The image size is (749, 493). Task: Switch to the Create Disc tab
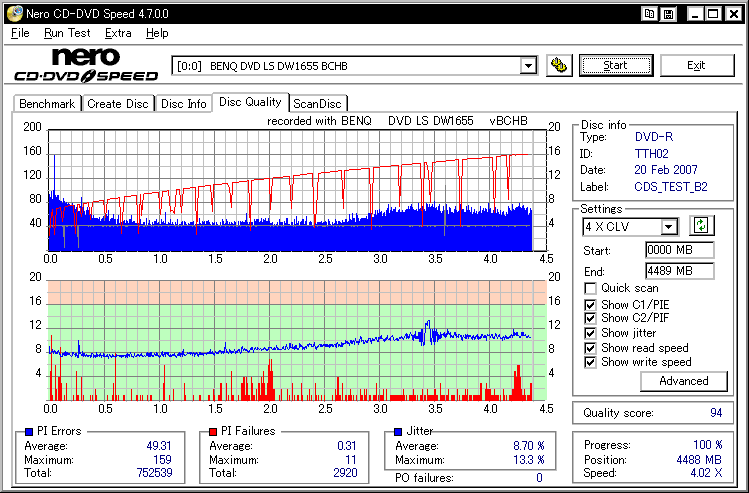[118, 104]
